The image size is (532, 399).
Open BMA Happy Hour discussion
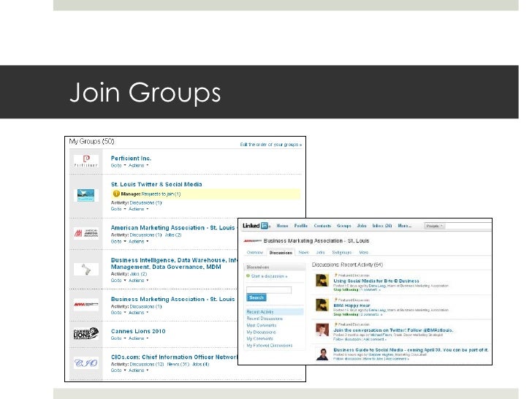pos(351,305)
